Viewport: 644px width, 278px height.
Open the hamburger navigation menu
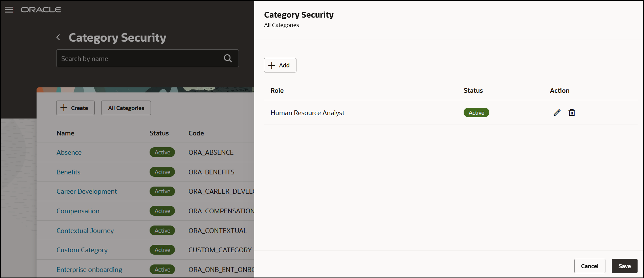(9, 10)
